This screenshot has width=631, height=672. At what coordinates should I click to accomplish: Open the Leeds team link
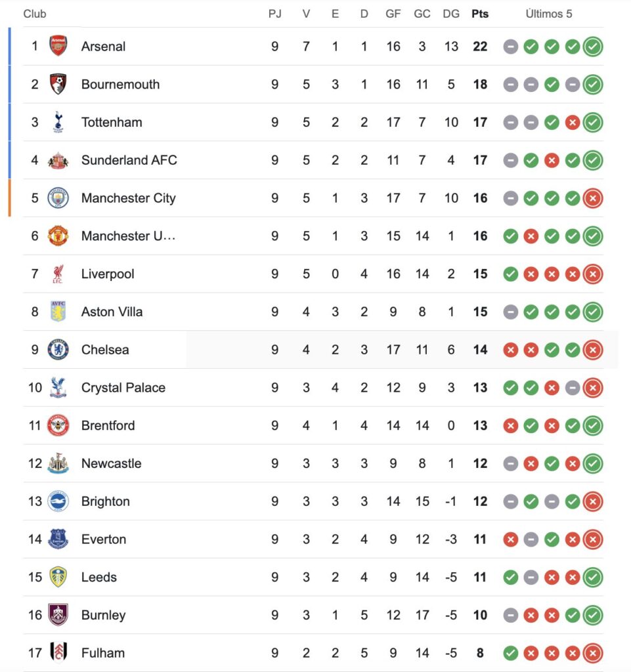(x=98, y=577)
